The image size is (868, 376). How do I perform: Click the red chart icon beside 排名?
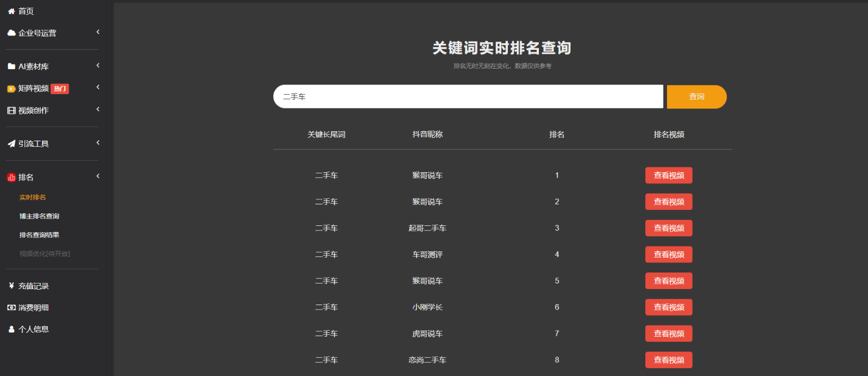pos(11,177)
